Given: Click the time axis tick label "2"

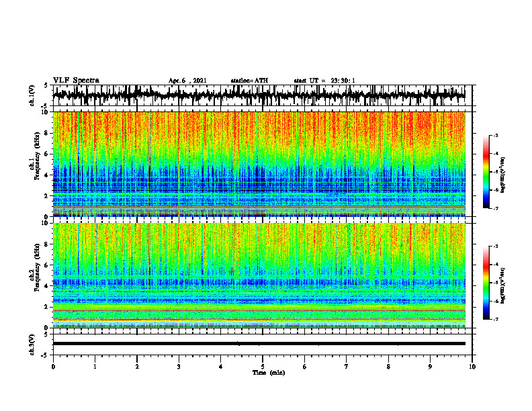Looking at the screenshot, I should click(x=137, y=367).
